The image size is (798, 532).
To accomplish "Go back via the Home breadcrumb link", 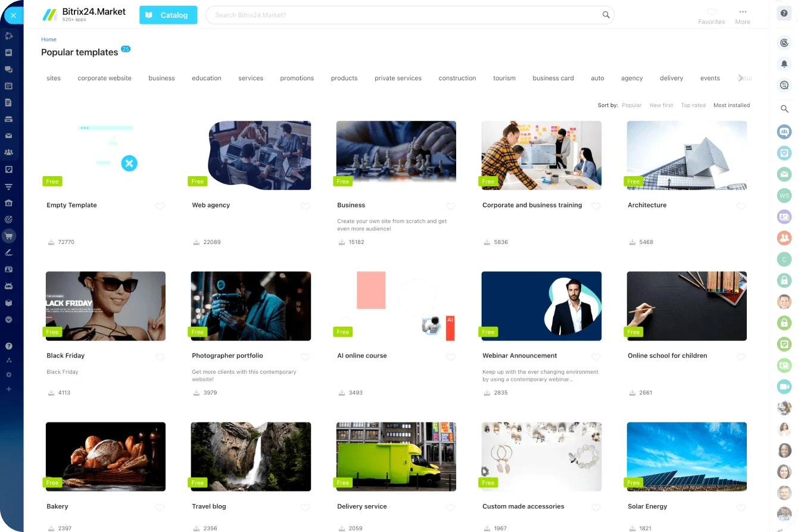I will [x=48, y=39].
